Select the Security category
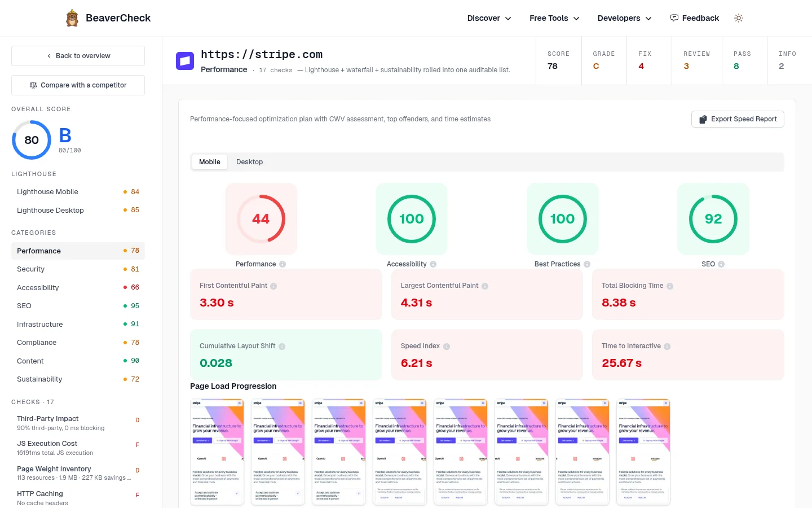This screenshot has width=812, height=508. click(x=78, y=269)
